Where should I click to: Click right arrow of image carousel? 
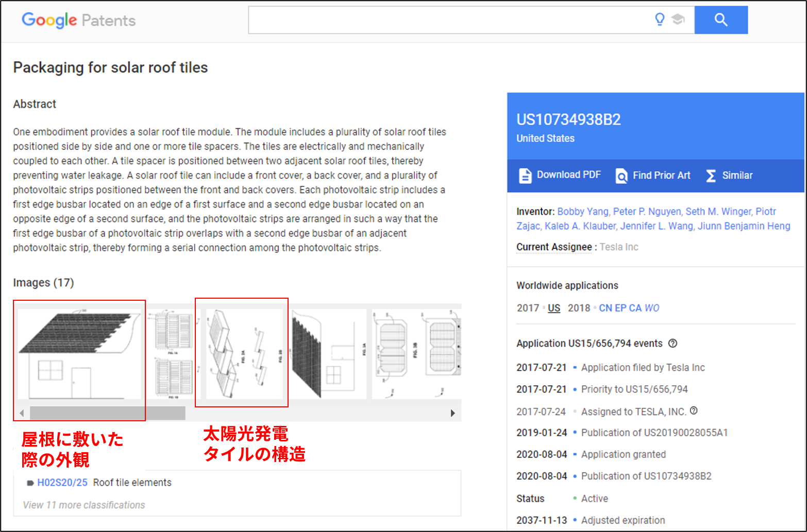pyautogui.click(x=452, y=413)
